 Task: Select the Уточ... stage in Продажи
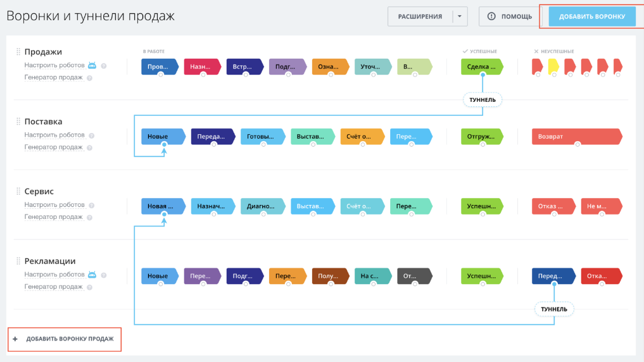(x=373, y=66)
